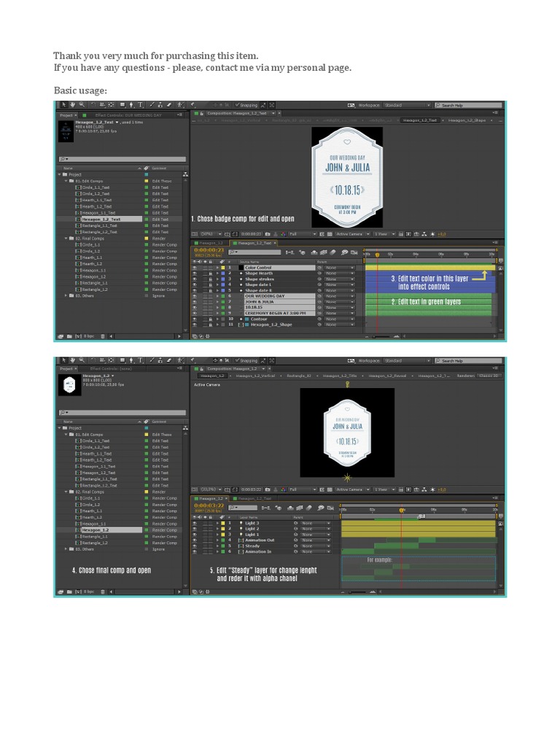Collapse 01. Edit Comps folder in first Project panel
This screenshot has height=747, width=560.
(x=66, y=181)
